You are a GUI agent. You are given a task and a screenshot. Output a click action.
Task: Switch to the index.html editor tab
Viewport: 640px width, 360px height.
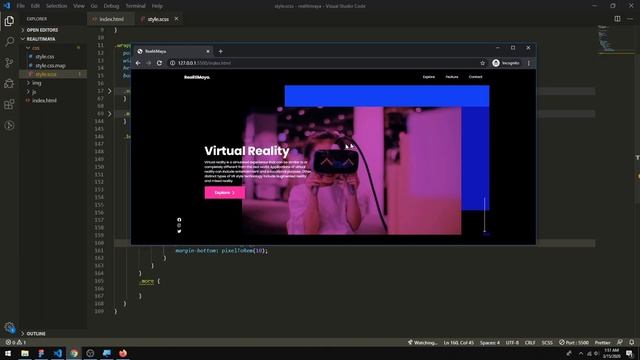[x=111, y=19]
